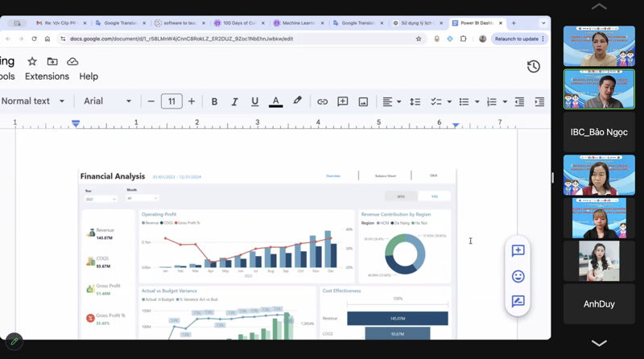Screen dimensions: 644x359
Task: Open the checklist toolbar option
Action: (436, 101)
